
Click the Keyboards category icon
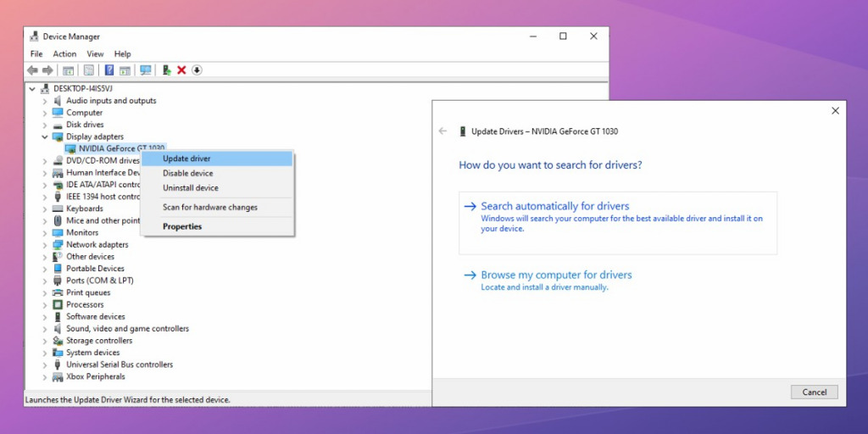(58, 209)
